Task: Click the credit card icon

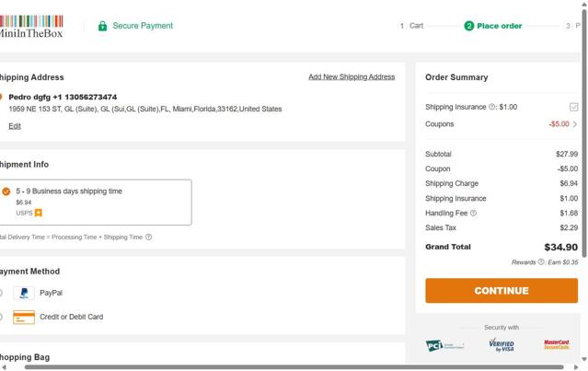Action: 24,317
